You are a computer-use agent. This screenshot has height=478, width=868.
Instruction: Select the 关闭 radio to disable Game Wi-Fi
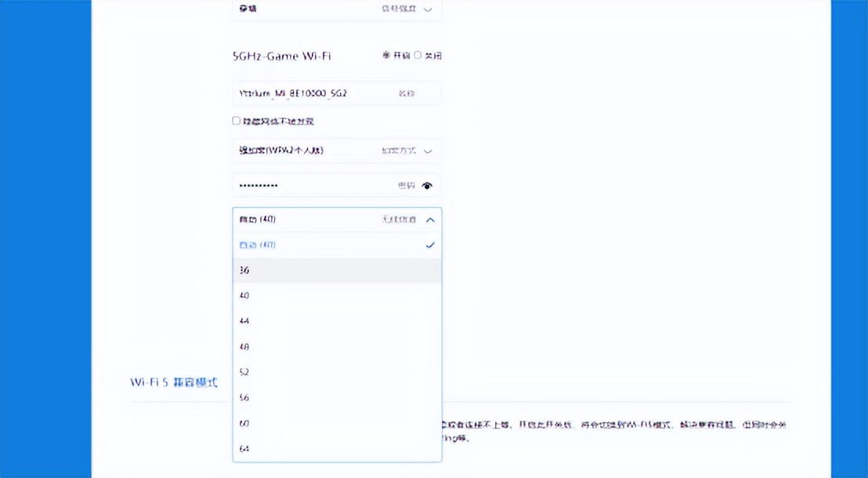pos(417,55)
